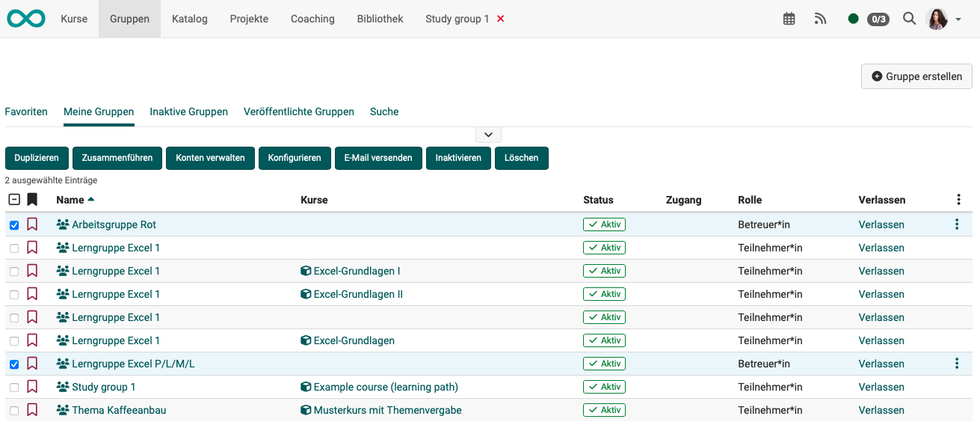Viewport: 980px width, 425px height.
Task: Open the Coaching menu
Action: (312, 19)
